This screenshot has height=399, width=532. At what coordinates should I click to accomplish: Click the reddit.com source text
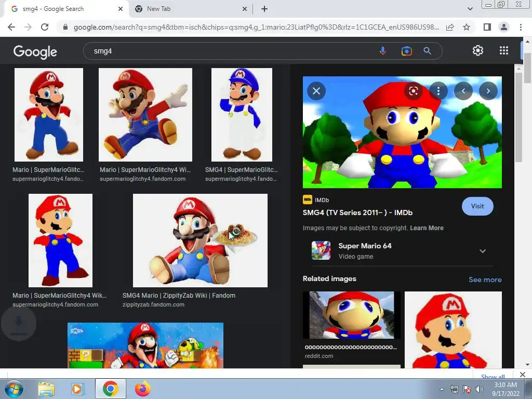[x=319, y=356]
